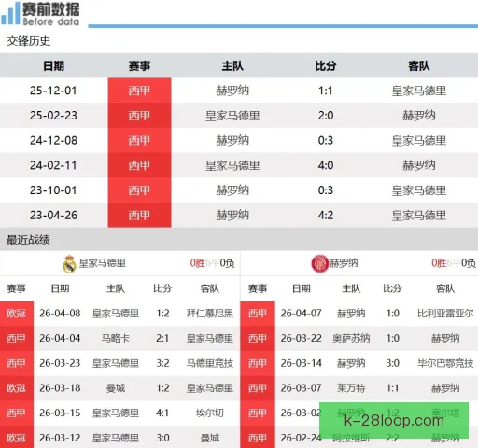
Task: Click the 欧冠 cell in the 26-04-08 row
Action: coord(17,314)
